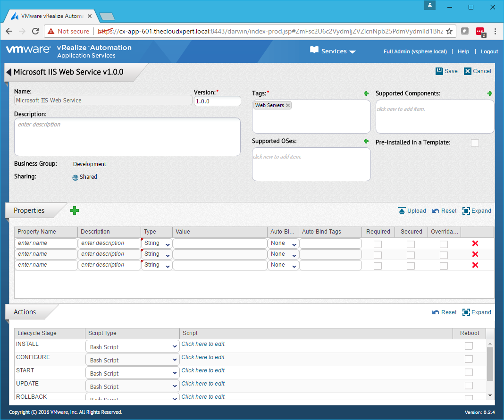Screen dimensions: 504x420
Task: Check Required for first property row
Action: pyautogui.click(x=378, y=244)
